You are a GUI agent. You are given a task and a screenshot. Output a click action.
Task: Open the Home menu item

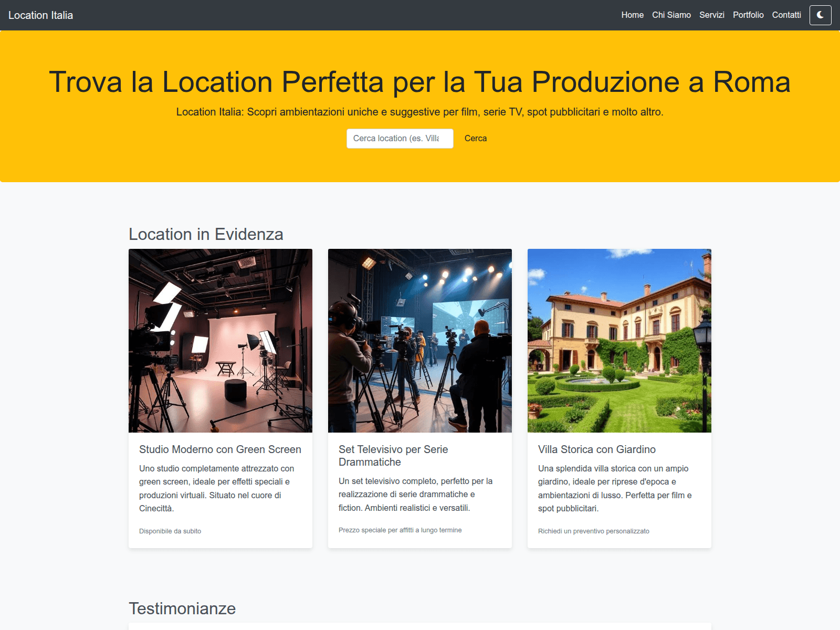632,15
